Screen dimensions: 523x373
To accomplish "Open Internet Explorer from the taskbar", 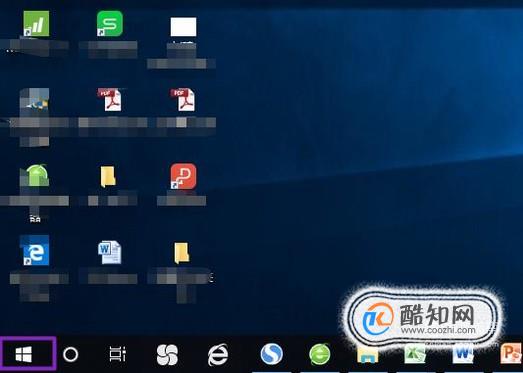I will [218, 355].
